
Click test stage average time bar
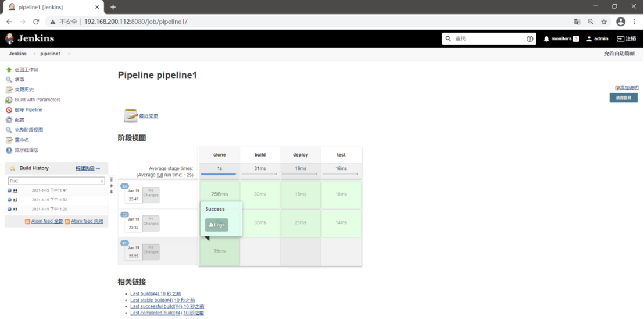pos(341,174)
